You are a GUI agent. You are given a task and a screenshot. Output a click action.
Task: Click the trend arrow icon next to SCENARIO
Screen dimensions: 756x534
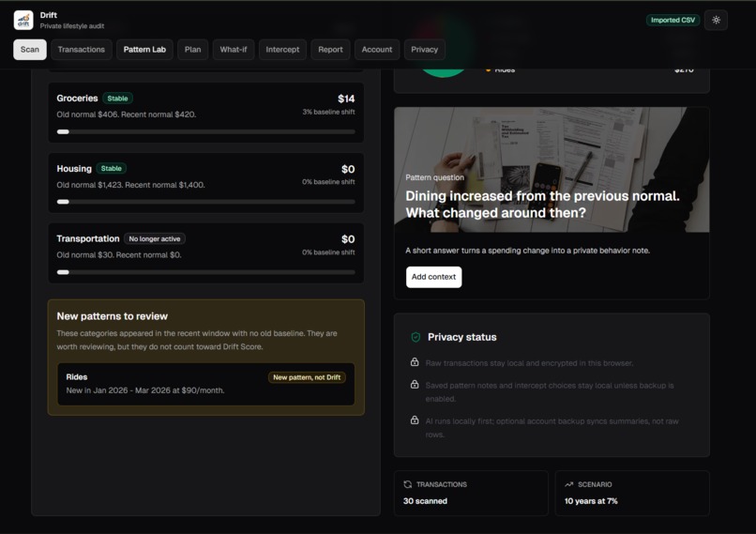point(569,484)
